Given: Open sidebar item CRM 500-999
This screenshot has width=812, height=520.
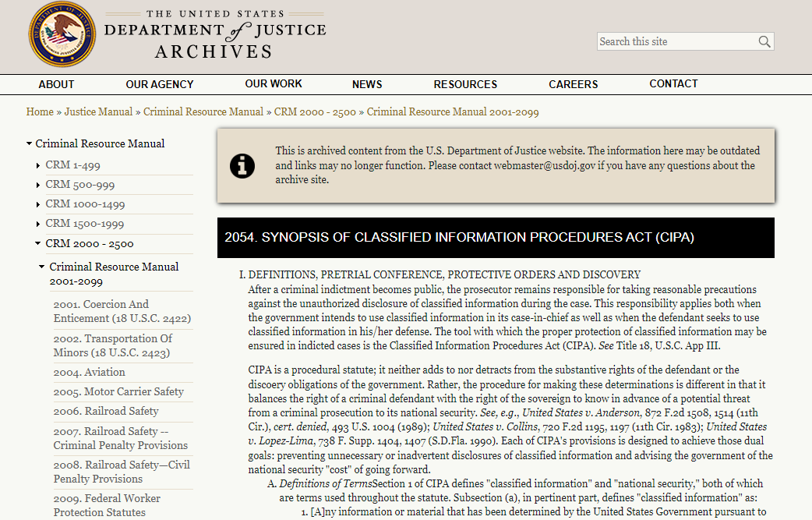Looking at the screenshot, I should pos(80,185).
